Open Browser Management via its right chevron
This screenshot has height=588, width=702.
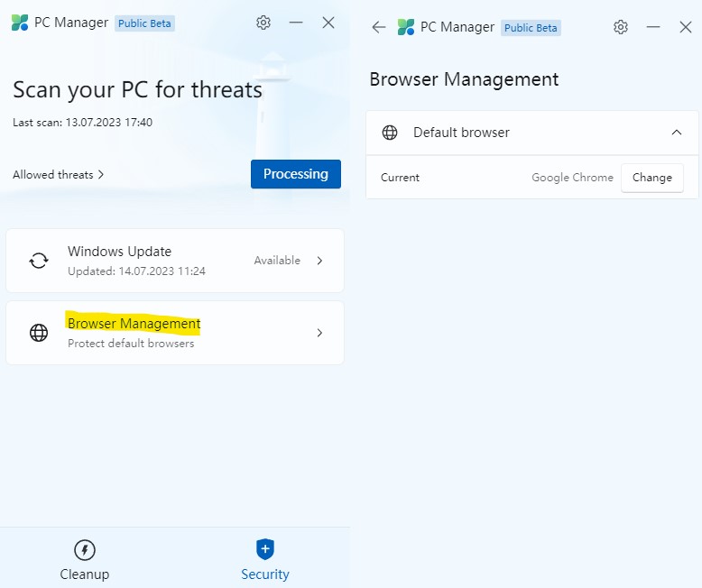pyautogui.click(x=319, y=333)
